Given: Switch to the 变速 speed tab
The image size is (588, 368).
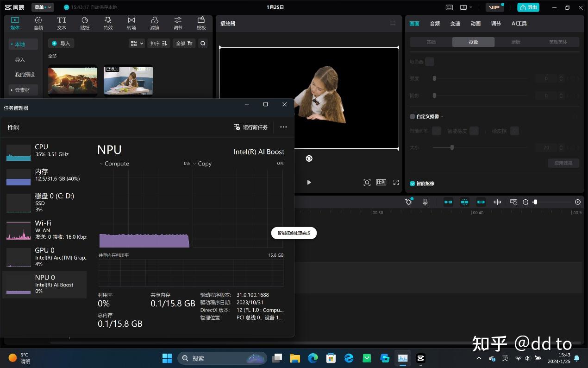Looking at the screenshot, I should (x=455, y=24).
